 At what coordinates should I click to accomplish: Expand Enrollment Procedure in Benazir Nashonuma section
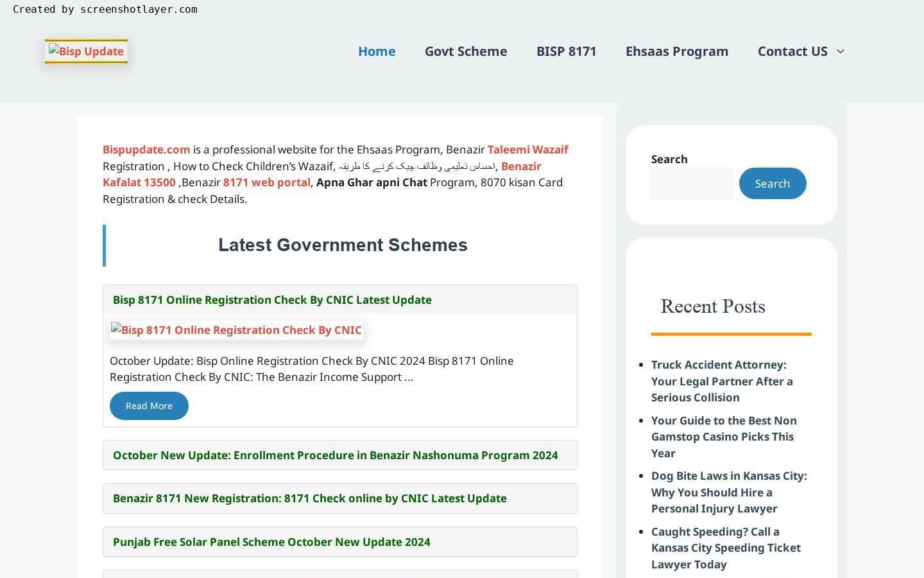point(340,455)
